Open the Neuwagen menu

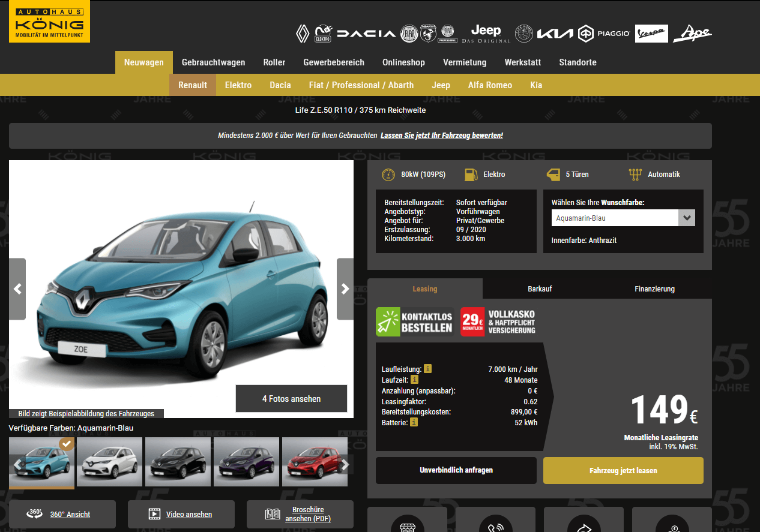tap(144, 62)
